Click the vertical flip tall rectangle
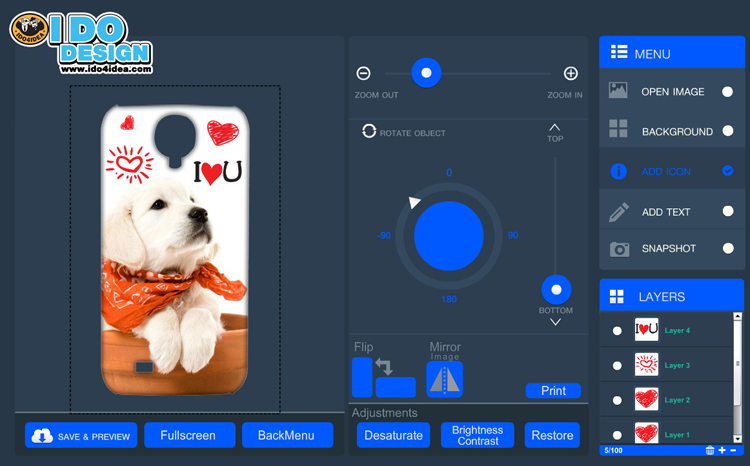This screenshot has height=466, width=750. [362, 377]
